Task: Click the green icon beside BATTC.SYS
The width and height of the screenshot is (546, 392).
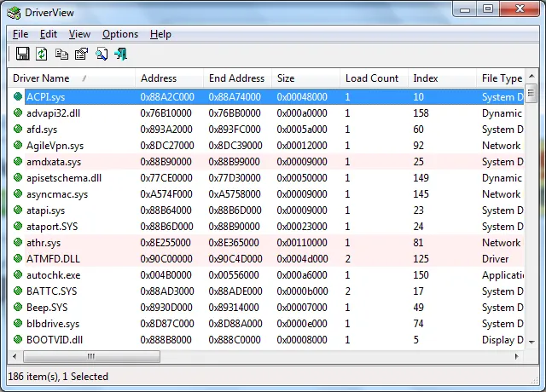Action: point(18,291)
